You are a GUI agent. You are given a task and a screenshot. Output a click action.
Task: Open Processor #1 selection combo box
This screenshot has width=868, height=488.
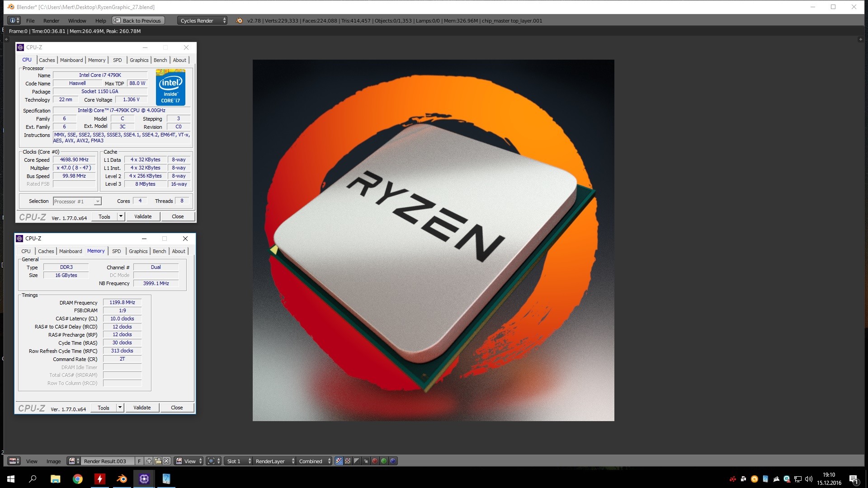coord(77,202)
